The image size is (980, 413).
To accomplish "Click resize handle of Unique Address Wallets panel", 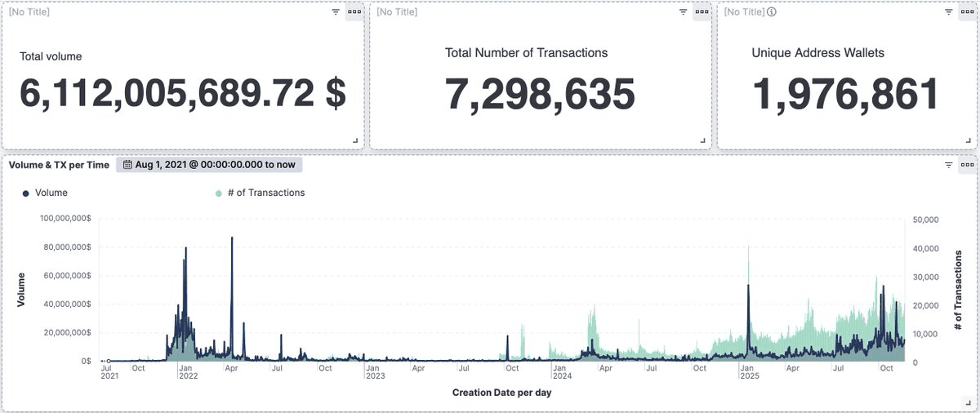I will pyautogui.click(x=969, y=141).
